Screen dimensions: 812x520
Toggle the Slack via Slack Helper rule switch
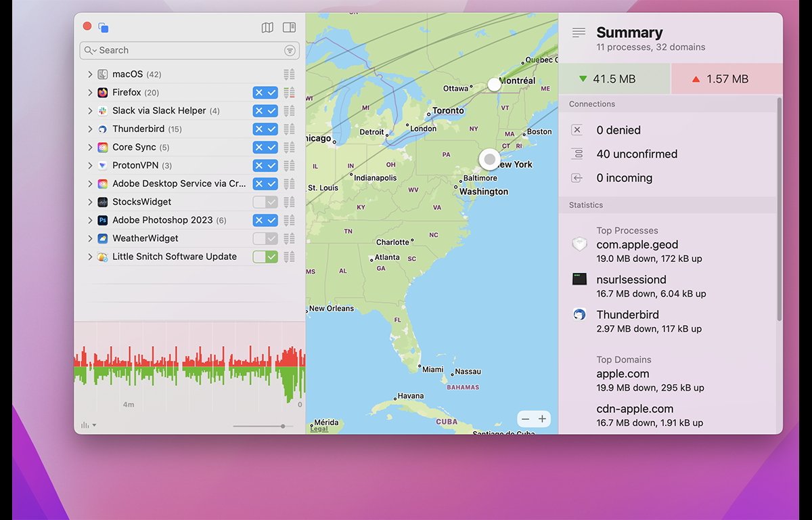265,111
